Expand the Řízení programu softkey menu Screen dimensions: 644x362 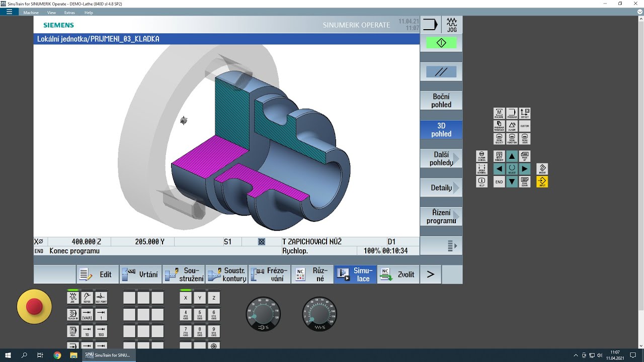[441, 217]
